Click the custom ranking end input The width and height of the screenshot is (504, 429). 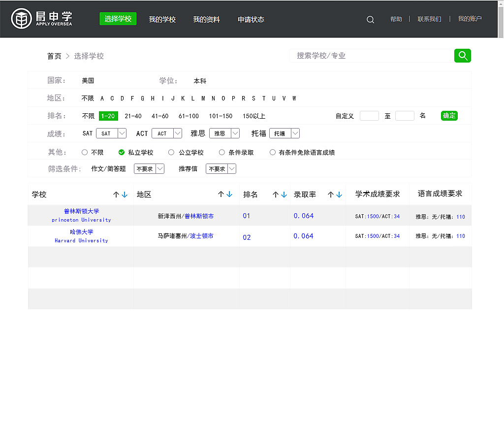405,116
